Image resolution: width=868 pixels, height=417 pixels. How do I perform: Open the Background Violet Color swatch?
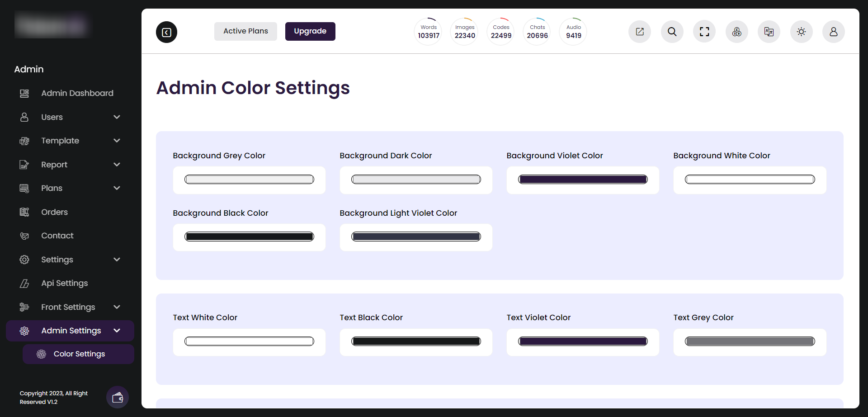tap(583, 180)
